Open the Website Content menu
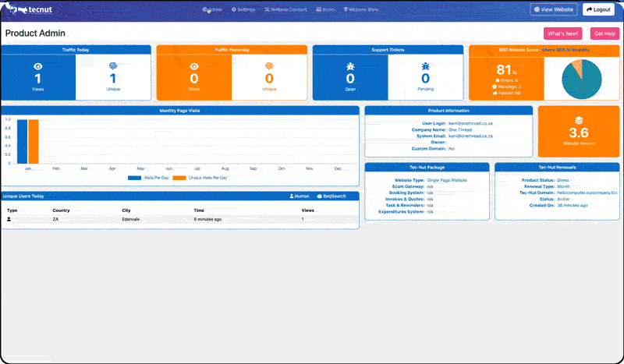The image size is (624, 364). 285,9
